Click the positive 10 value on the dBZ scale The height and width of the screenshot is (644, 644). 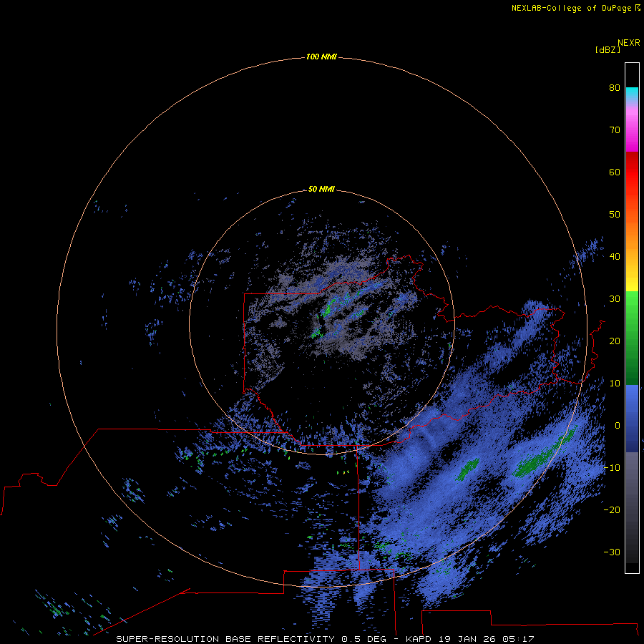[x=615, y=384]
